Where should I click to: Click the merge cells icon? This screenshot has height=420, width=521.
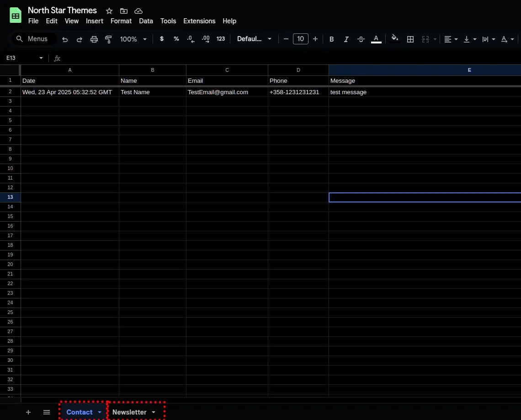(x=425, y=39)
